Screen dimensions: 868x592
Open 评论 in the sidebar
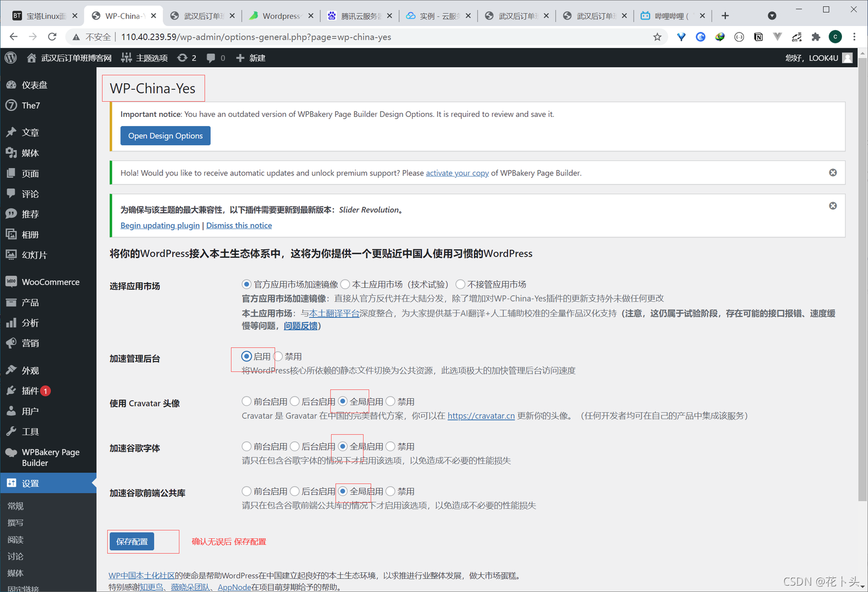(x=30, y=194)
